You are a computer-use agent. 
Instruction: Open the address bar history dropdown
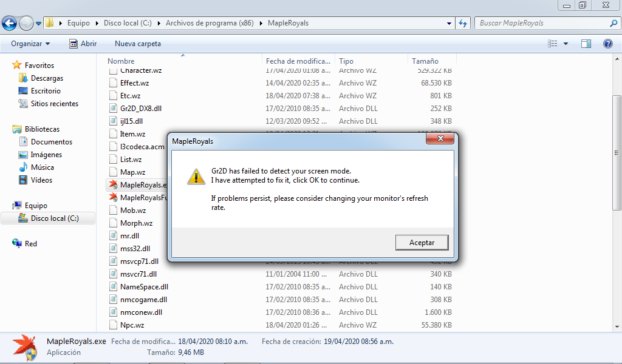coord(449,24)
